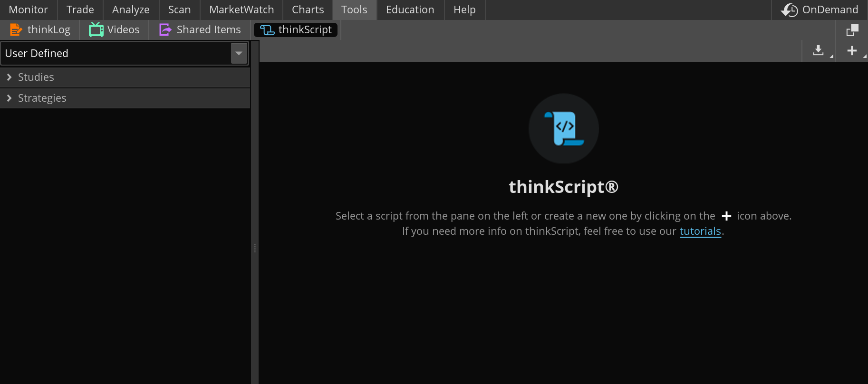Switch to the MarketWatch tab

[x=241, y=10]
